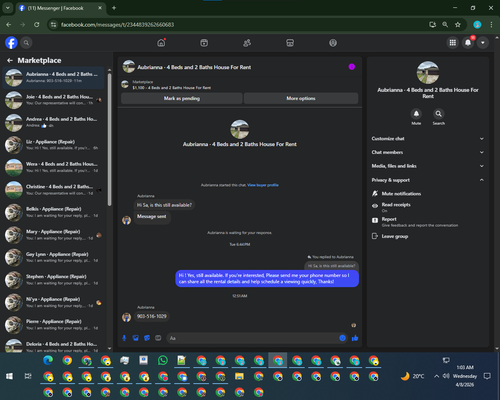
Task: Open the tab search dropdown
Action: tap(7, 8)
